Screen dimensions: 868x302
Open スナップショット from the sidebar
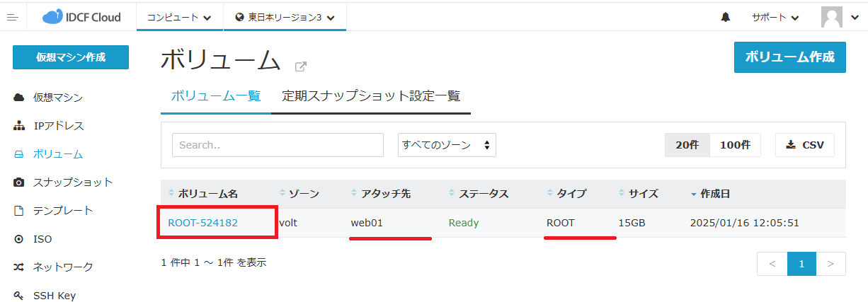tap(72, 182)
